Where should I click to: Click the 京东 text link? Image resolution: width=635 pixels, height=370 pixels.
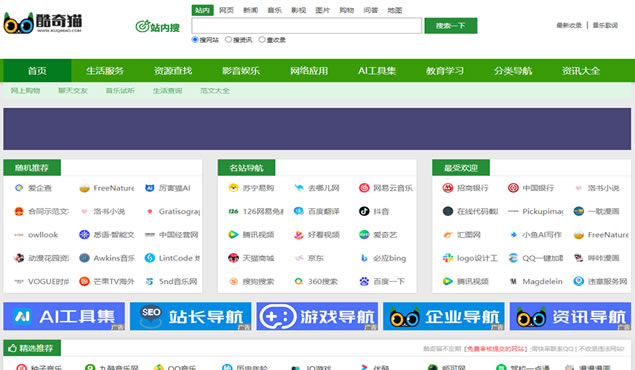(x=316, y=258)
